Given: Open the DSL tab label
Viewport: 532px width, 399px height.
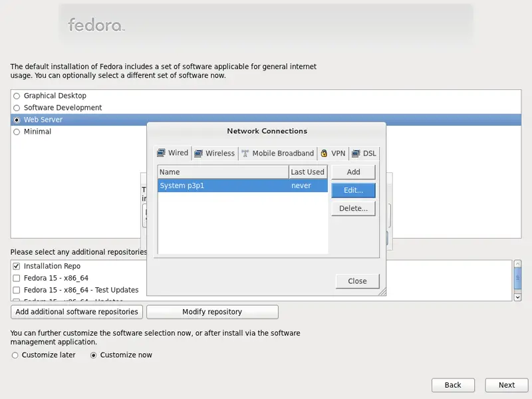Looking at the screenshot, I should click(370, 154).
